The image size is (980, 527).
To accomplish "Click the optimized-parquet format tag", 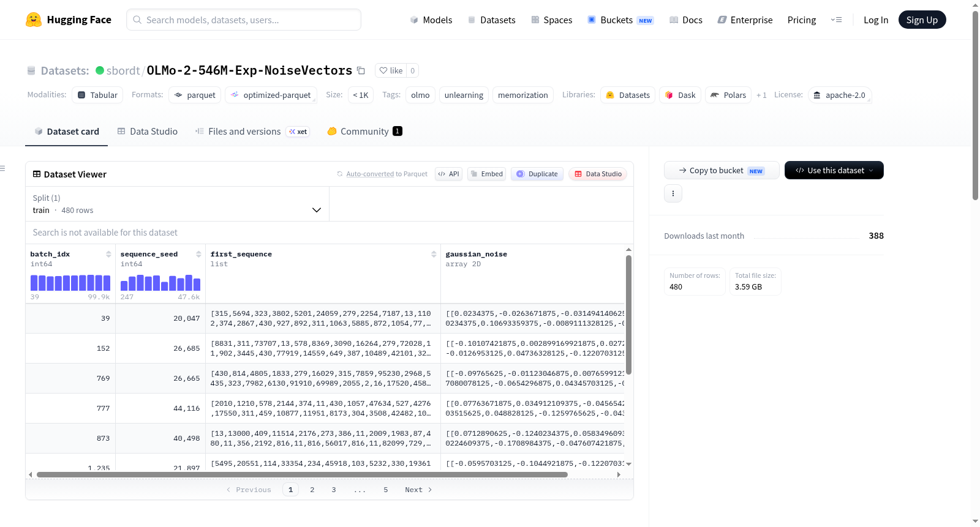I will point(271,95).
